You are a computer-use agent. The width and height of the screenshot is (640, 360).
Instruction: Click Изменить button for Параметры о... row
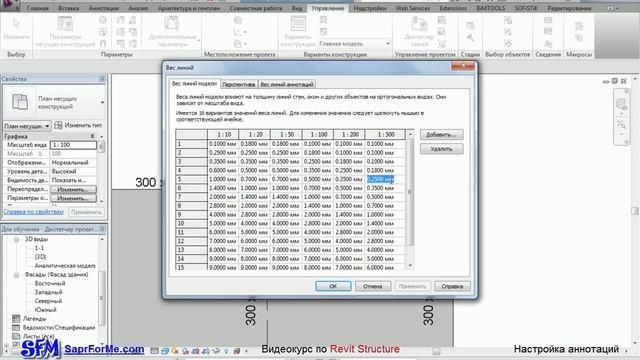73,198
